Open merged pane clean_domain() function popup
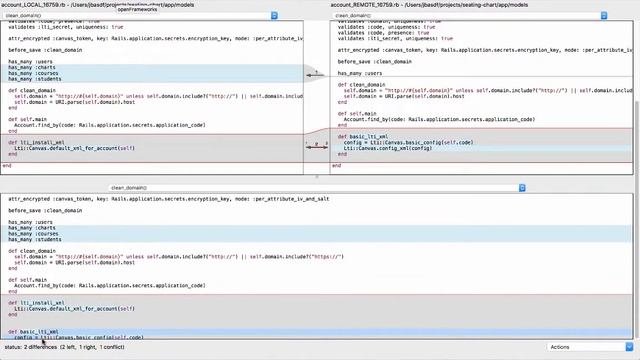Image resolution: width=640 pixels, height=360 pixels. (x=317, y=188)
